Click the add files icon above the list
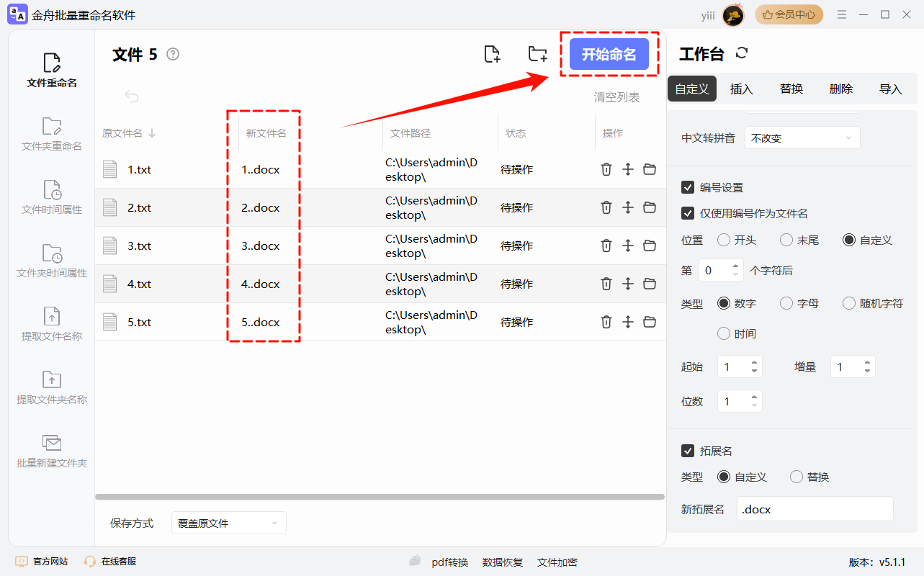This screenshot has width=924, height=576. coord(492,54)
